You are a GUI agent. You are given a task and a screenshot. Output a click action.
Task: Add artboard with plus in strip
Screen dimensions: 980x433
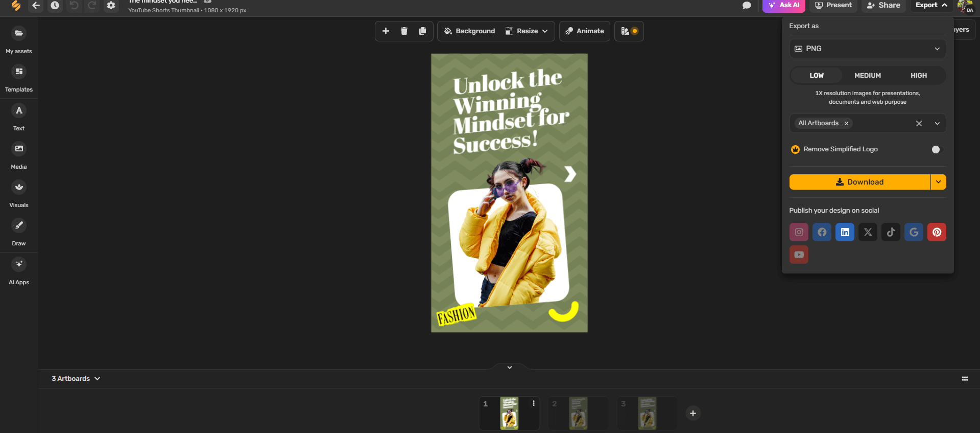[x=693, y=413]
